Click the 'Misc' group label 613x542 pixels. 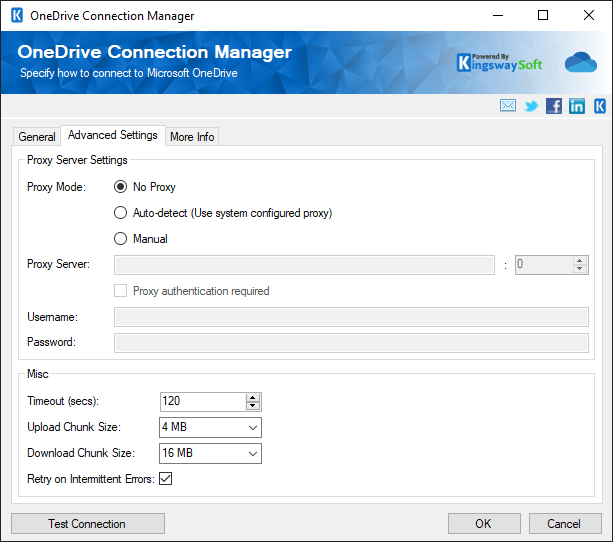(x=38, y=374)
